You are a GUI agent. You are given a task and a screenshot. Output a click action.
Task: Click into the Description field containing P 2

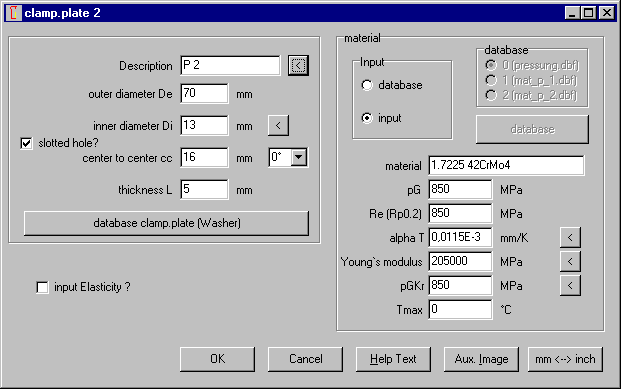click(x=230, y=65)
